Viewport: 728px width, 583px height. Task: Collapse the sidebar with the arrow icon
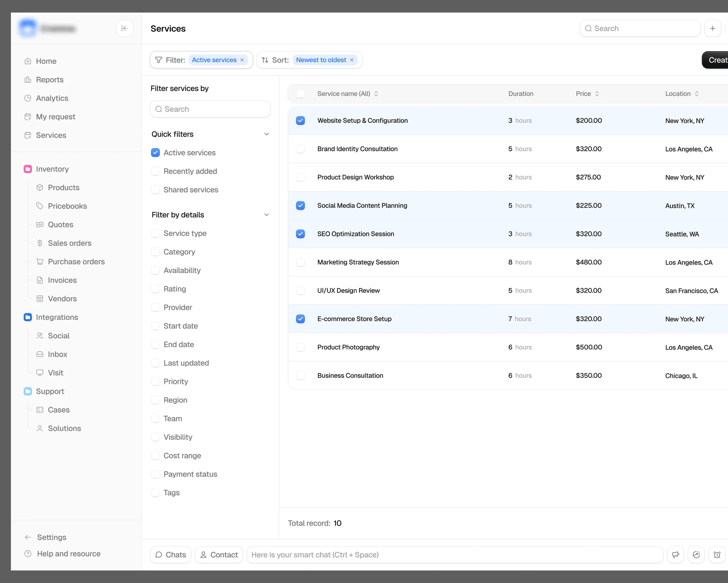pyautogui.click(x=125, y=28)
